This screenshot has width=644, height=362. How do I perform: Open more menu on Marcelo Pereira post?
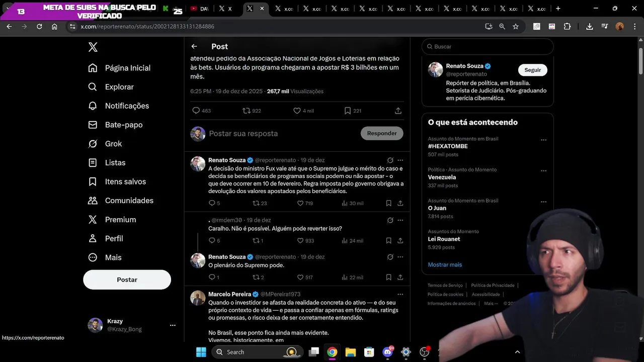pyautogui.click(x=400, y=294)
